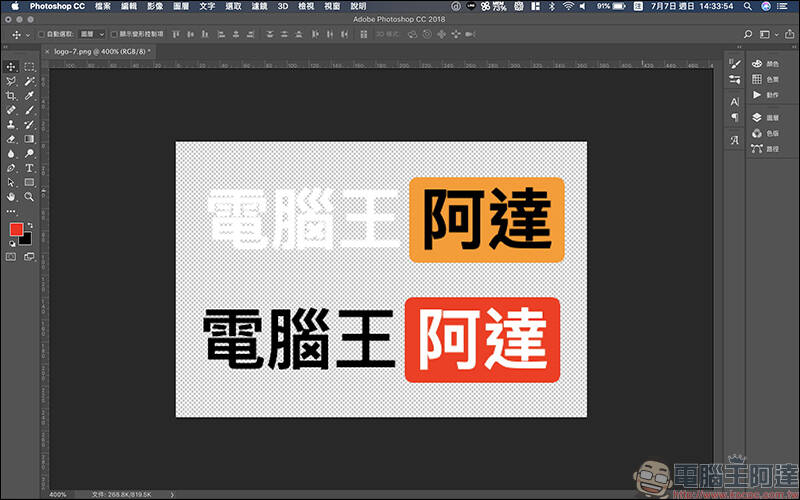Click the 400% zoom level field
Image resolution: width=800 pixels, height=500 pixels.
pyautogui.click(x=58, y=494)
